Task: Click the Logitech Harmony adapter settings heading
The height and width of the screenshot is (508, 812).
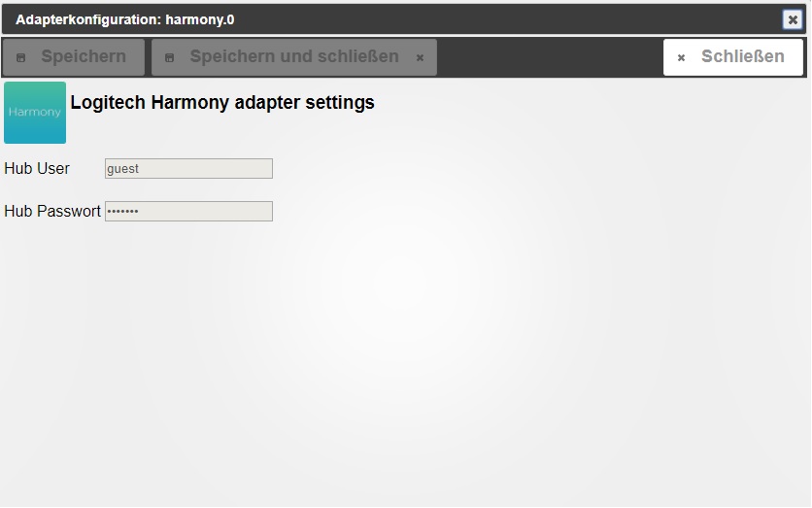Action: click(222, 103)
